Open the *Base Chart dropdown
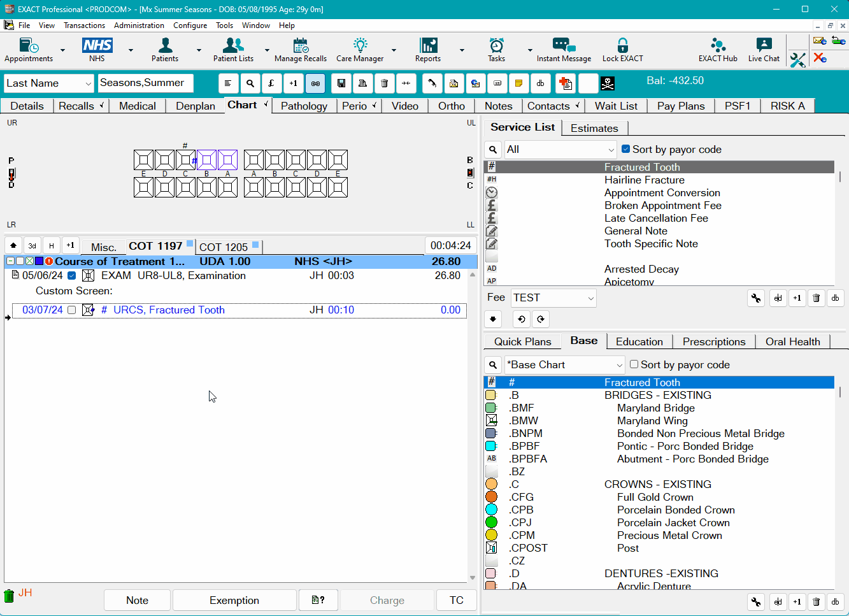The height and width of the screenshot is (616, 849). 619,365
